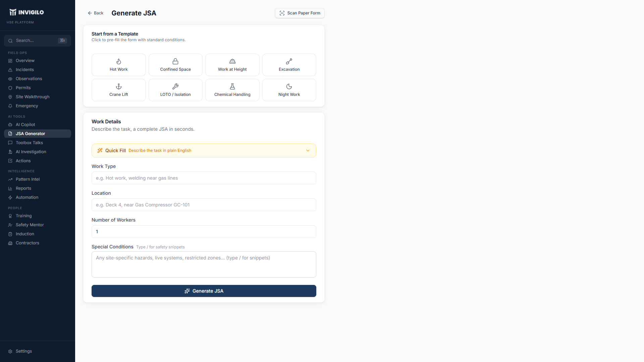Select the Hot Work template
The width and height of the screenshot is (644, 362).
click(119, 65)
